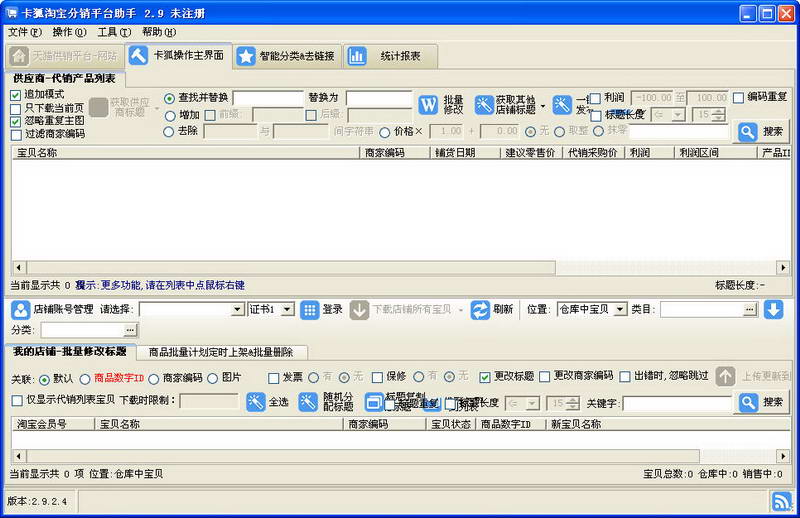Open 店铺账号管理 user icon
Screen dimensions: 800x518
(20, 309)
